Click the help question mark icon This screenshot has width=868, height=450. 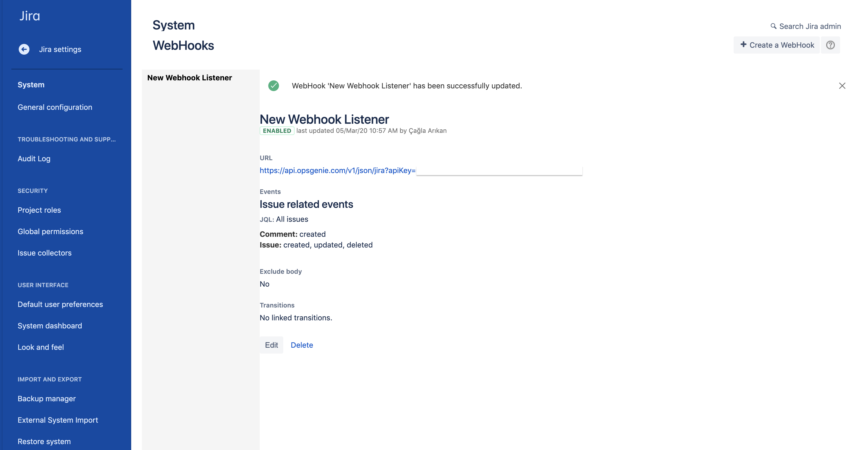tap(831, 45)
